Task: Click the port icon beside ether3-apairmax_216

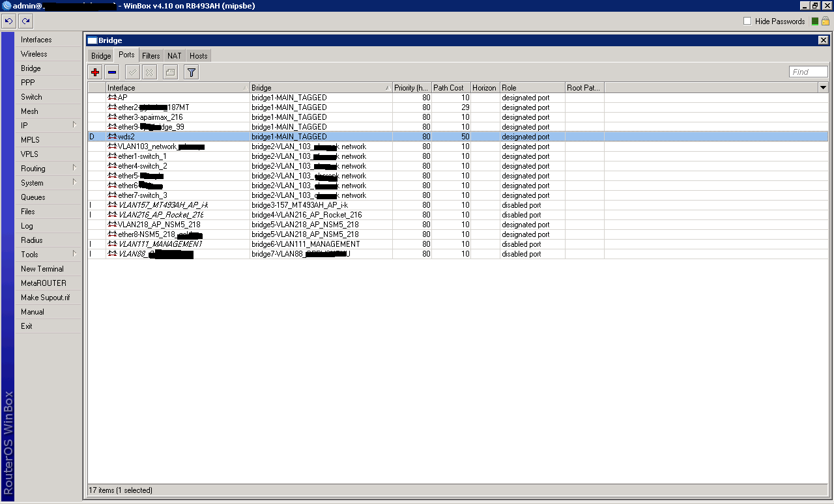Action: pos(112,117)
